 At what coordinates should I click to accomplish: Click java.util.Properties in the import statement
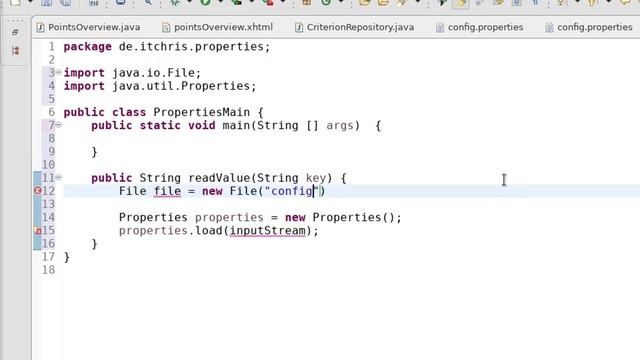point(181,86)
